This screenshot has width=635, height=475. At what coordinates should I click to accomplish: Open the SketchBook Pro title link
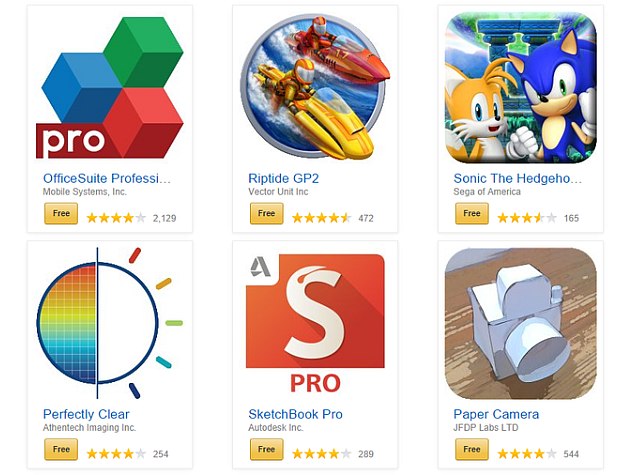point(295,414)
